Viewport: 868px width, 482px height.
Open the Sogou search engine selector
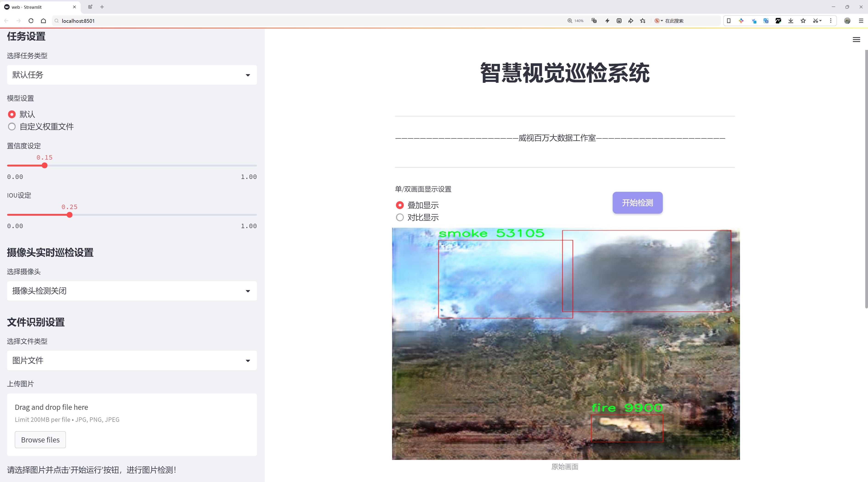tap(658, 21)
